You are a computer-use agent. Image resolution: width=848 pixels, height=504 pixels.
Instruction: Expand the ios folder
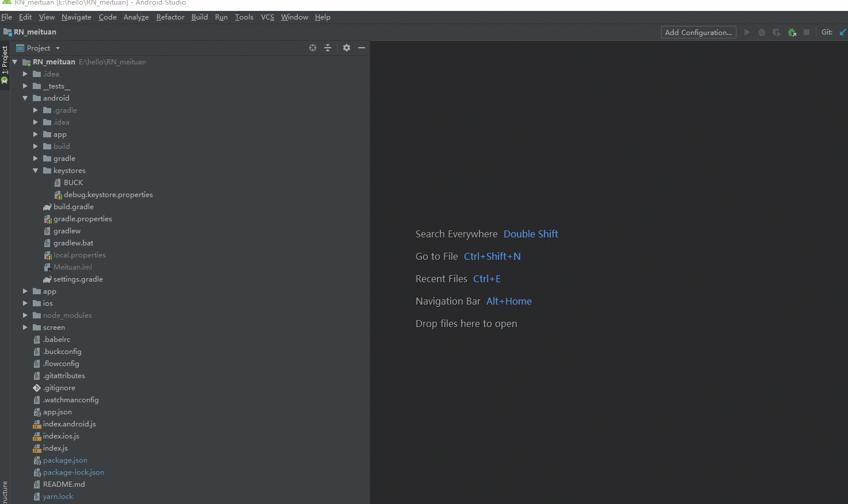(25, 303)
